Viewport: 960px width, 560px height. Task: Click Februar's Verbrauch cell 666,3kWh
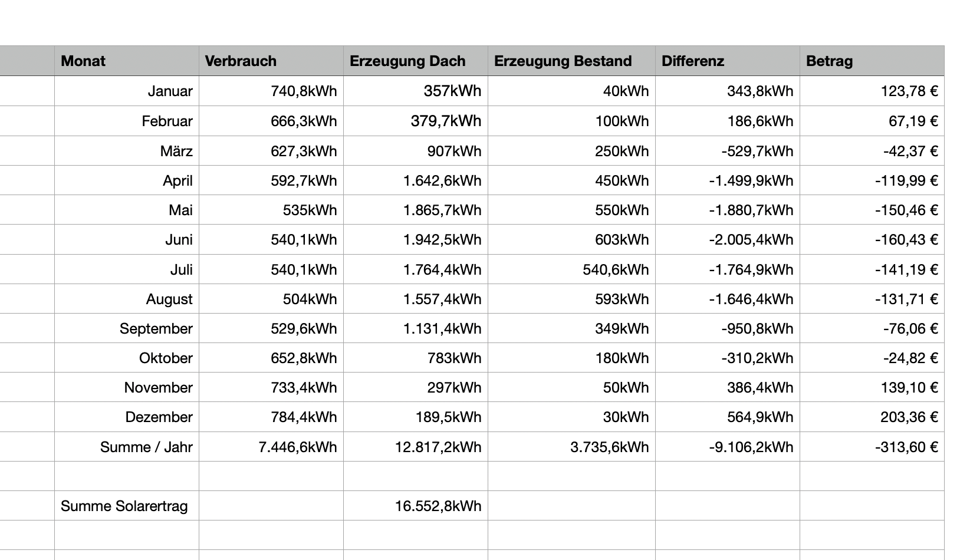pos(271,121)
